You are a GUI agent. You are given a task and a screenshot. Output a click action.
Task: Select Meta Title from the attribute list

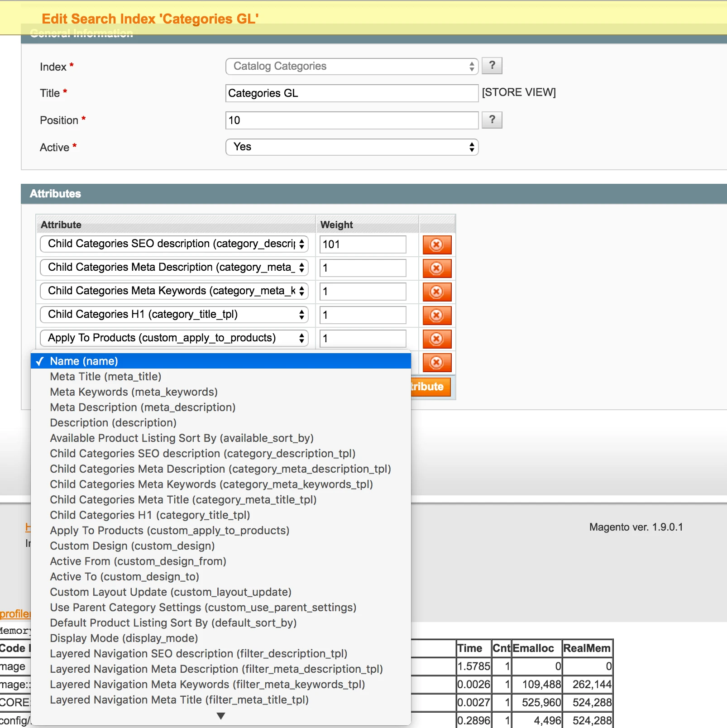pos(105,376)
